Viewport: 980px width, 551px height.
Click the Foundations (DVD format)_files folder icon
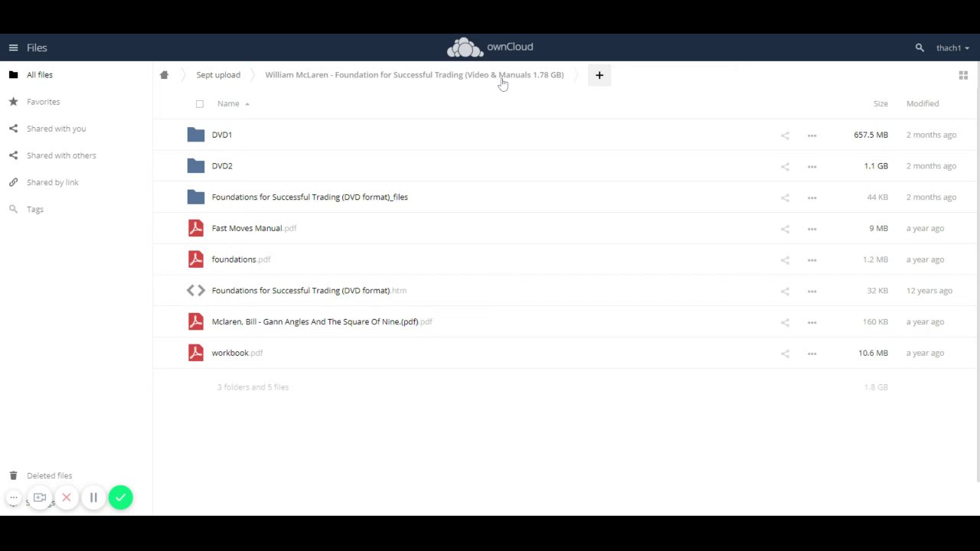[196, 197]
